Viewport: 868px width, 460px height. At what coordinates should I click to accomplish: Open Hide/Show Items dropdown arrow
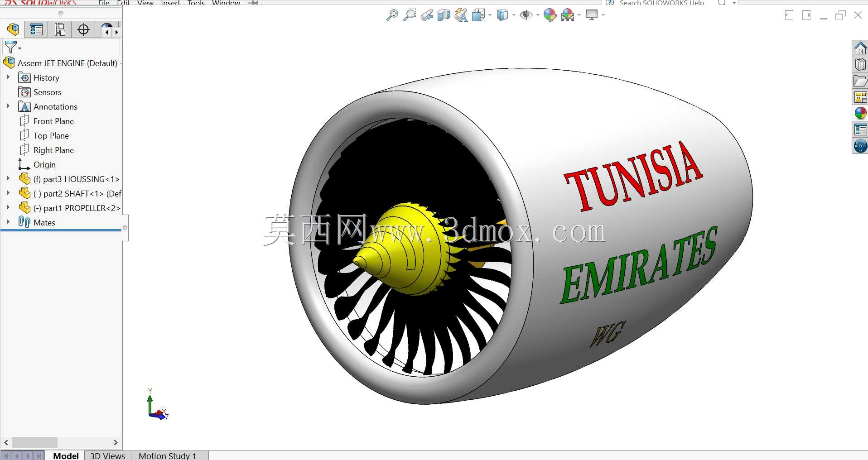538,15
